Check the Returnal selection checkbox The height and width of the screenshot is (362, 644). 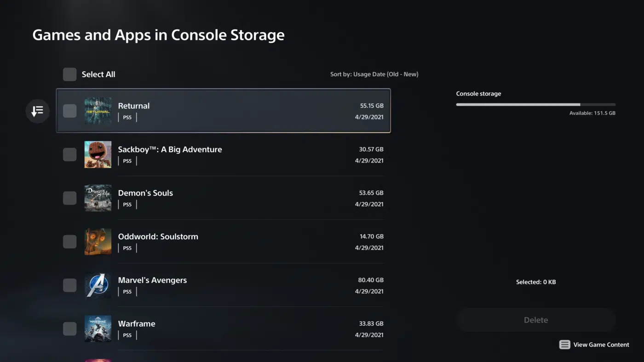69,111
